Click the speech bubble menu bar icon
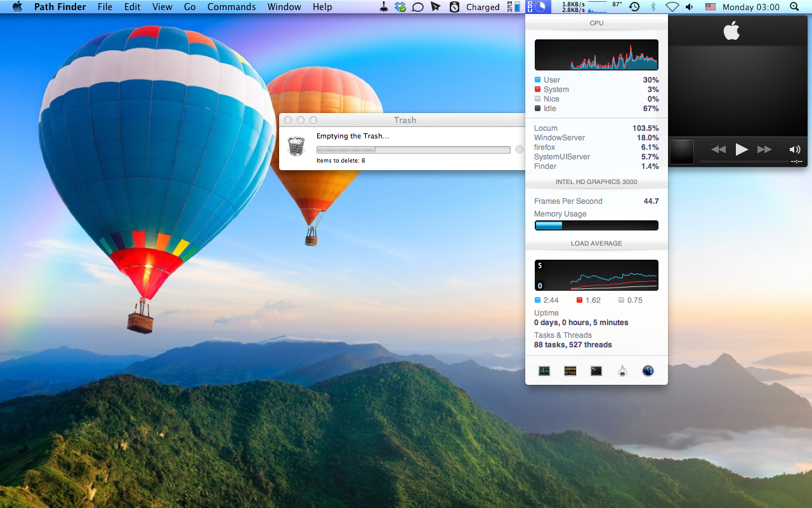Image resolution: width=812 pixels, height=508 pixels. pos(417,7)
